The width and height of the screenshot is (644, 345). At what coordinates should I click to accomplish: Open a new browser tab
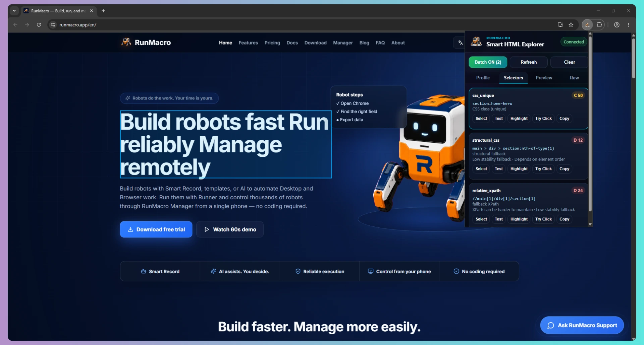pos(103,11)
